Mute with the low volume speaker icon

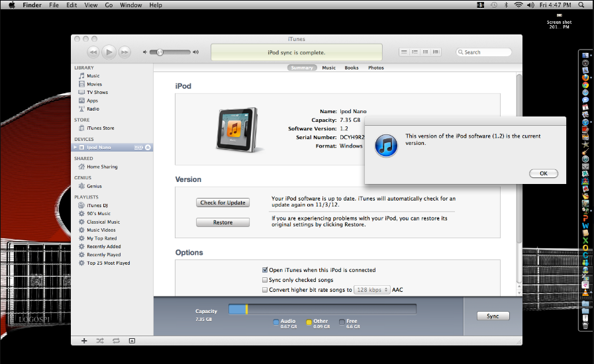point(145,52)
